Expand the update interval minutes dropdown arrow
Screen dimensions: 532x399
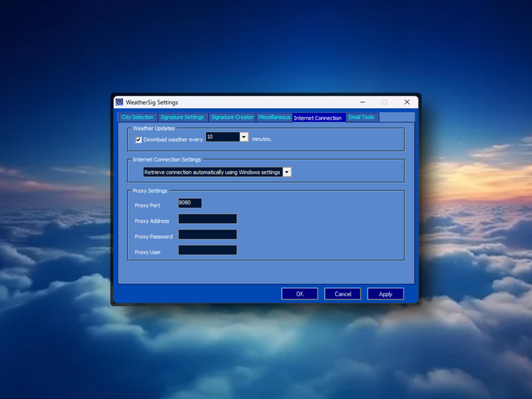[244, 137]
